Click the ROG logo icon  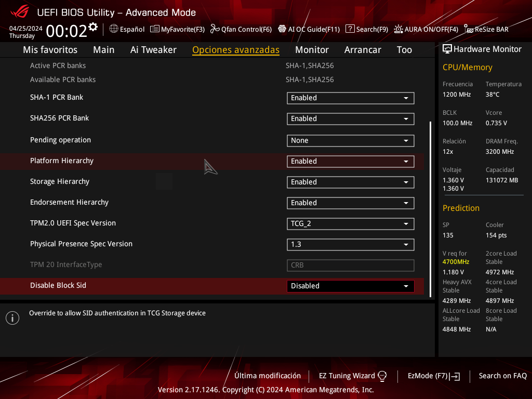19,12
